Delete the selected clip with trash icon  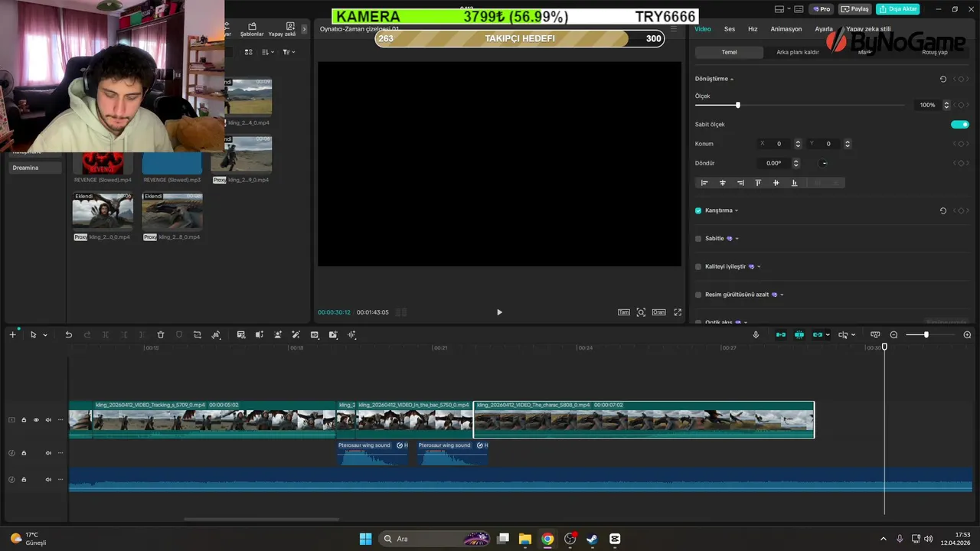click(161, 335)
